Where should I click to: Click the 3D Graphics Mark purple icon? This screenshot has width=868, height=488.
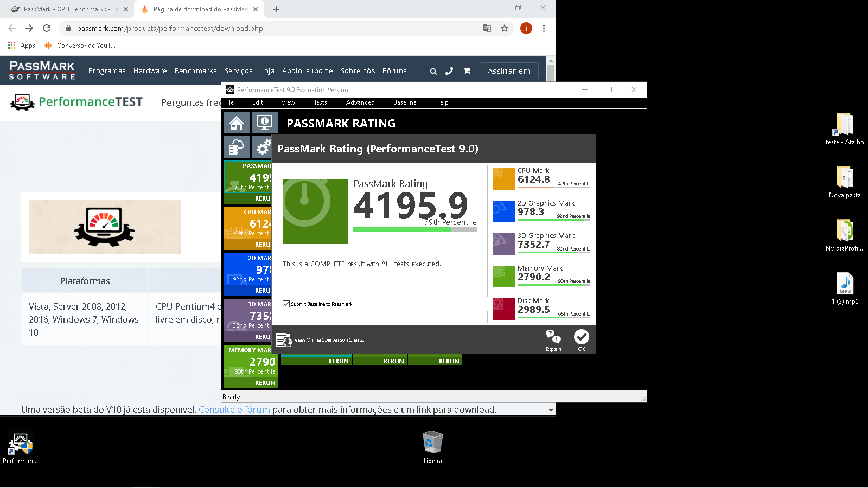pyautogui.click(x=503, y=244)
